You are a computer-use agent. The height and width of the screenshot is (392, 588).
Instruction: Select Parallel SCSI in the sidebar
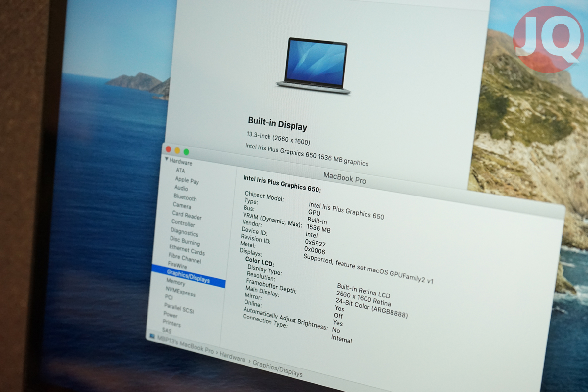tap(179, 308)
